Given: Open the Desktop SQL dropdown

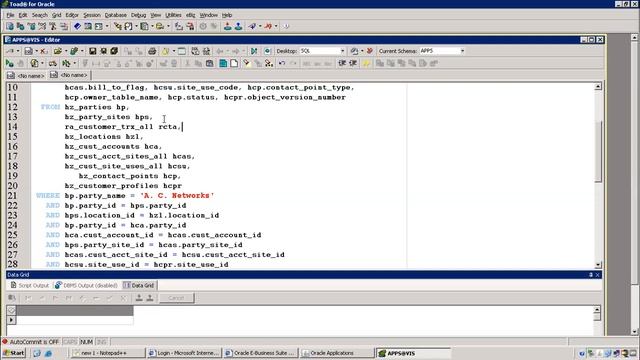Looking at the screenshot, I should (342, 51).
